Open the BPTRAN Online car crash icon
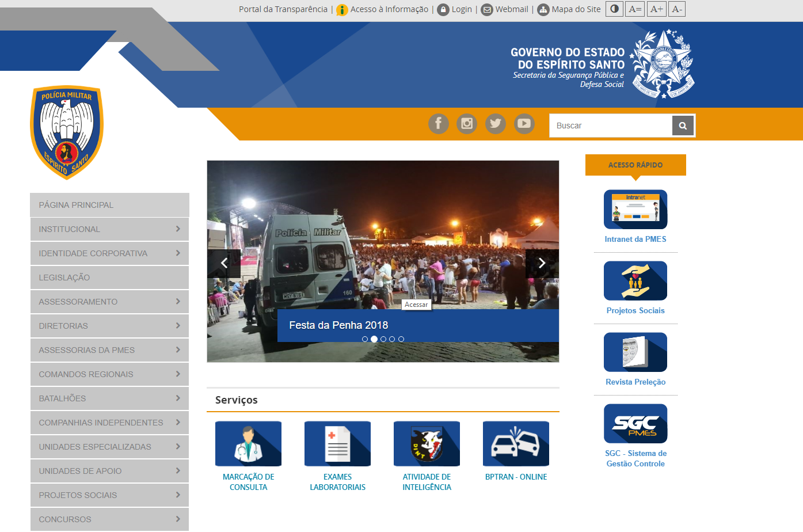The height and width of the screenshot is (532, 803). click(x=516, y=443)
